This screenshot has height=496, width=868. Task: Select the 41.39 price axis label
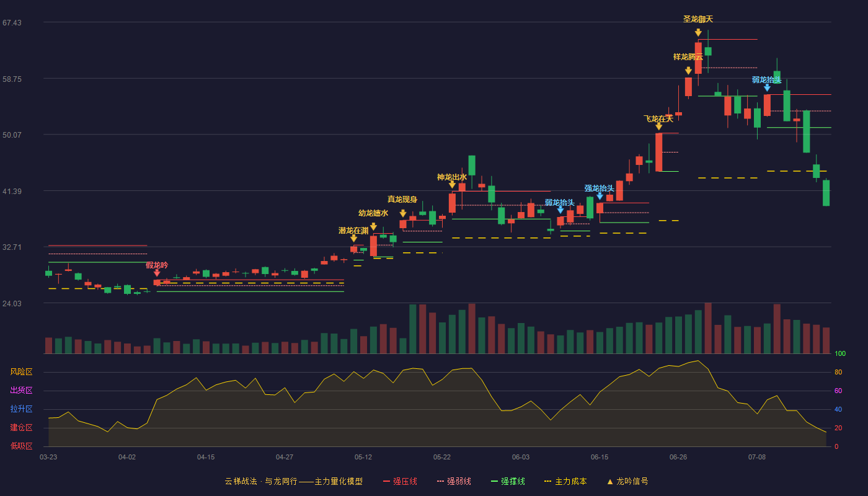12,191
